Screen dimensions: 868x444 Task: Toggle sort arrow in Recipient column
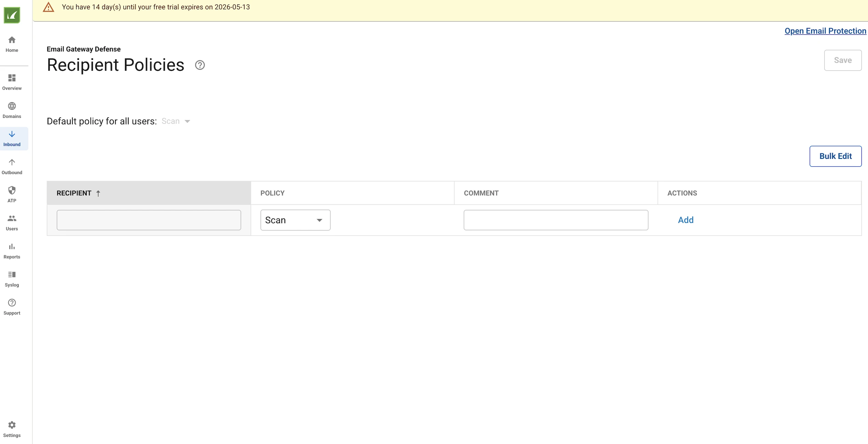98,194
